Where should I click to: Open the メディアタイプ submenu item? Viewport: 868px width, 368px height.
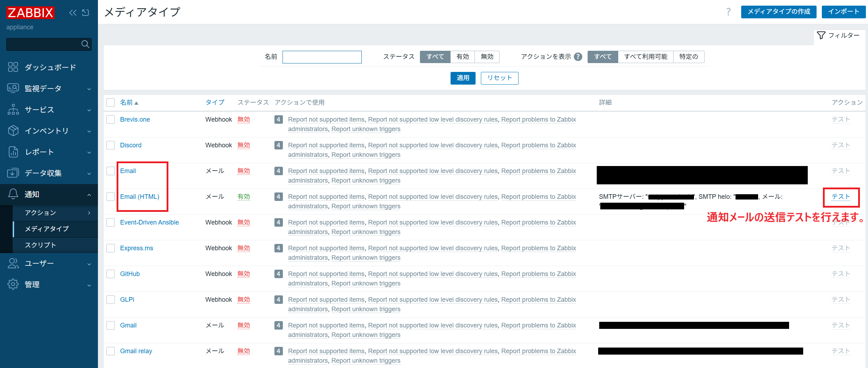pos(55,229)
